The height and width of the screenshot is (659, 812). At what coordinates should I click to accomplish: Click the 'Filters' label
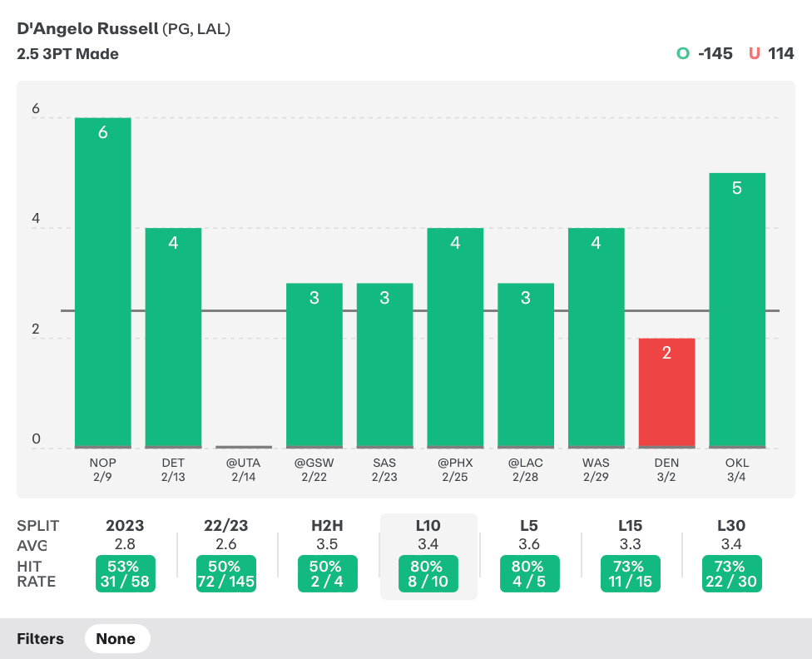(41, 639)
